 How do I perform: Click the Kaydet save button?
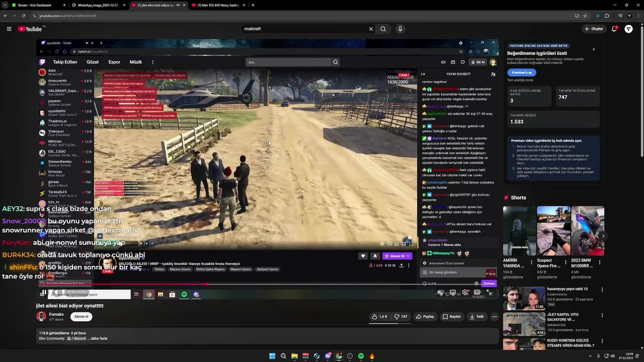pos(452,317)
